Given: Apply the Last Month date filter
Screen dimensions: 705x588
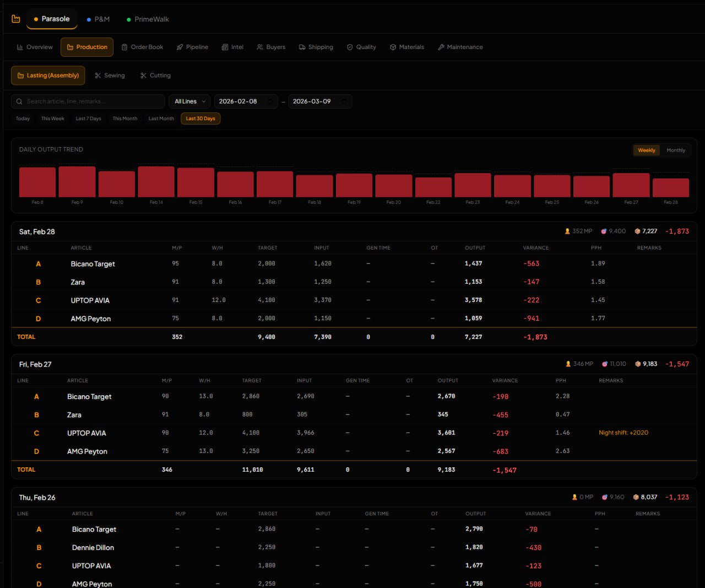Looking at the screenshot, I should pos(160,118).
